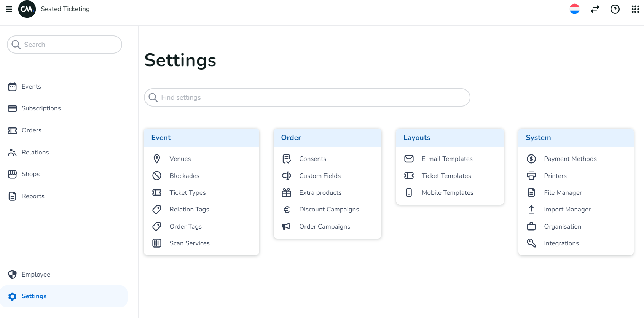This screenshot has height=318, width=644.
Task: Select the Employee shield icon
Action: pyautogui.click(x=13, y=275)
